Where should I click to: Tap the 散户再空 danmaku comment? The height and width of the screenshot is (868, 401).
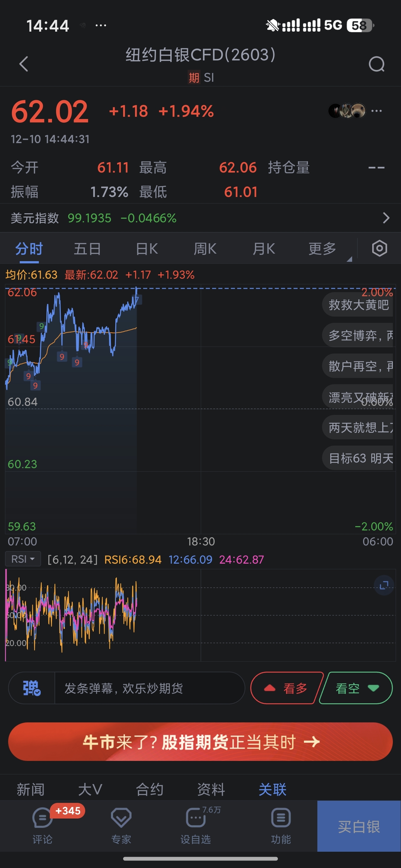coord(357,366)
